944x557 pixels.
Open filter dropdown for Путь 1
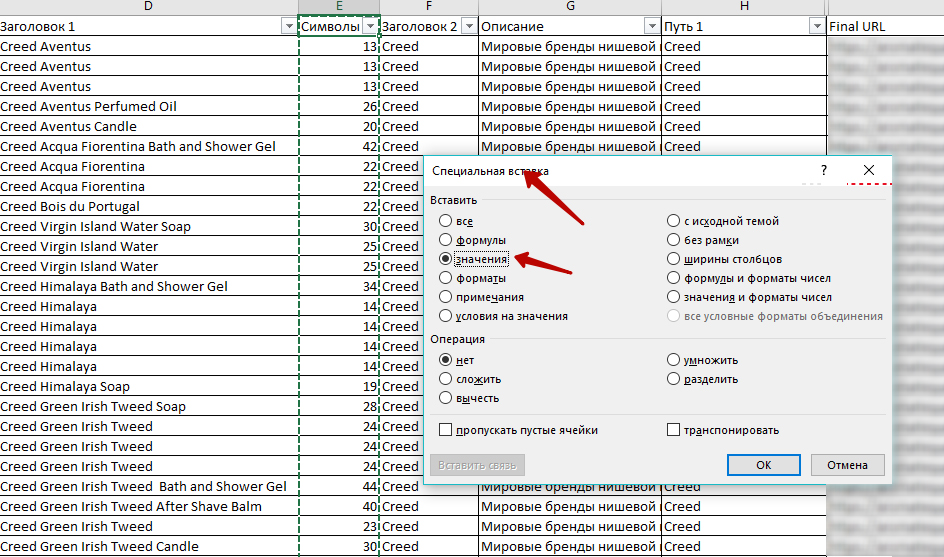tap(817, 26)
